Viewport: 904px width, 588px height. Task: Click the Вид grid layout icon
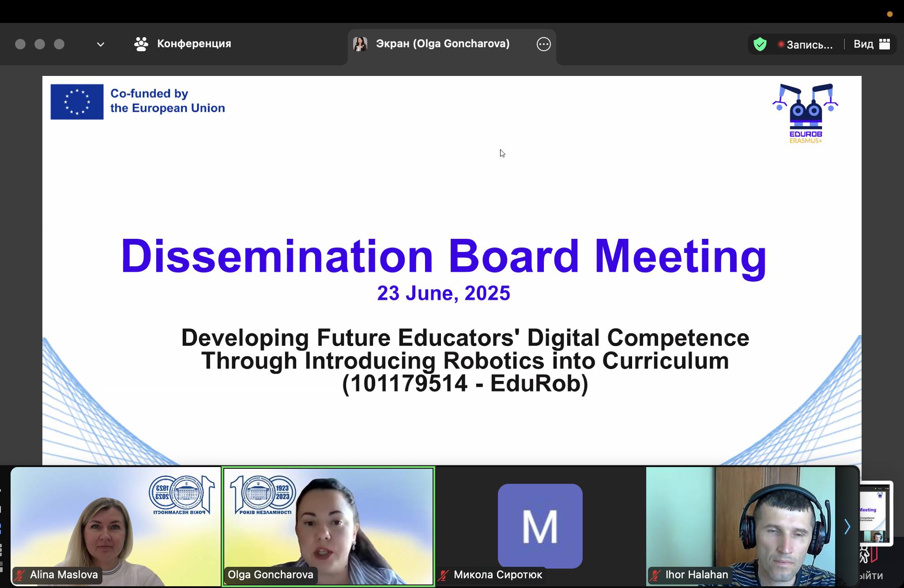pyautogui.click(x=884, y=44)
